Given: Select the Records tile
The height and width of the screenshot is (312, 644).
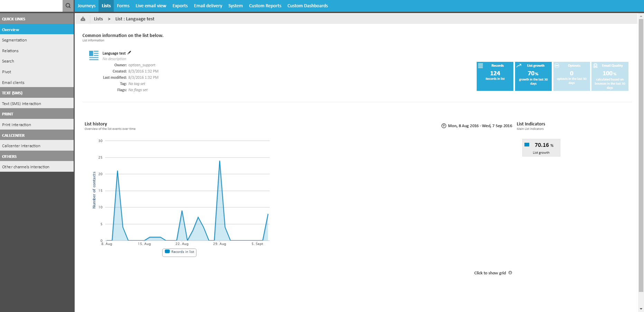Looking at the screenshot, I should tap(495, 76).
